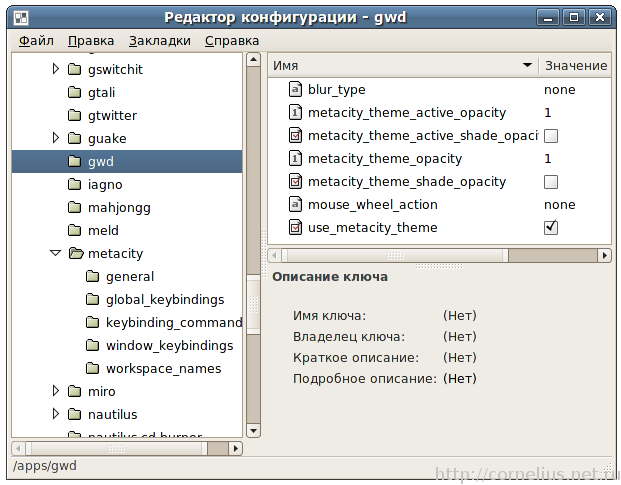Click the guake folder icon
Screen dimensions: 621x485
point(74,138)
